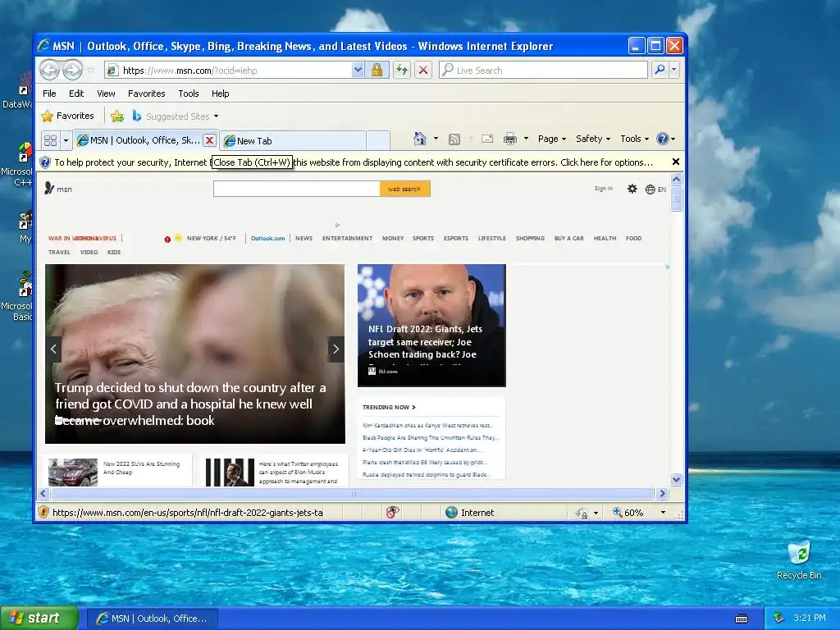Open the View menu
The height and width of the screenshot is (630, 840).
click(106, 94)
